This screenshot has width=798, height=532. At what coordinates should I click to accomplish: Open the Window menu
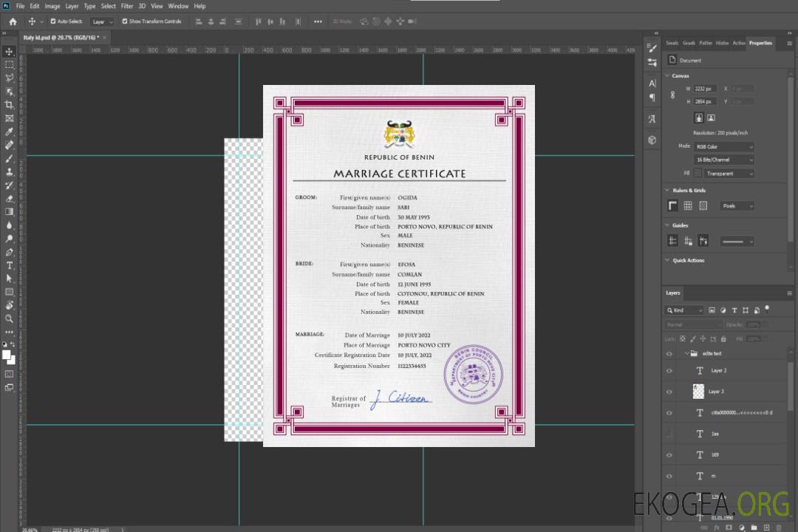[x=178, y=6]
